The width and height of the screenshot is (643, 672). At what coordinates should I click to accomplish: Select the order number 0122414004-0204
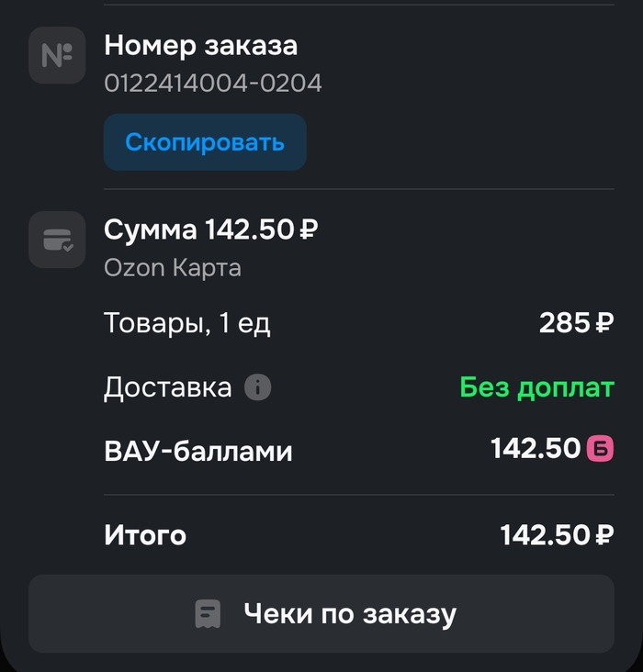coord(213,84)
